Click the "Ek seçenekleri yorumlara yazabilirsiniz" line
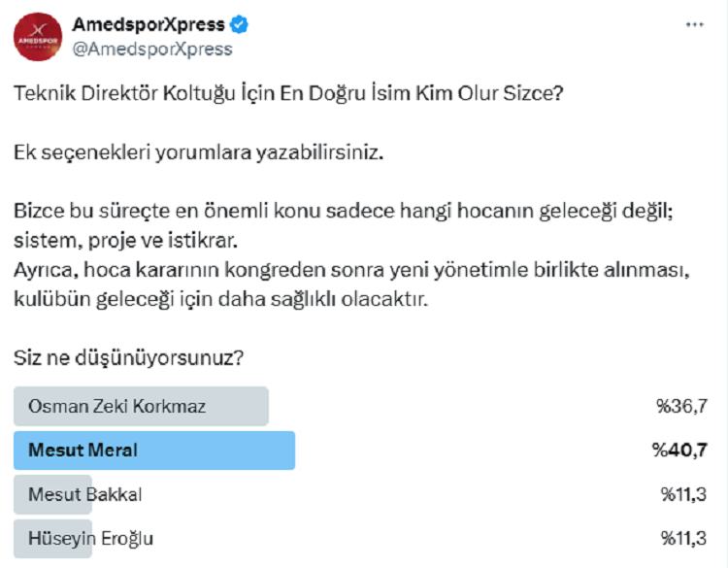This screenshot has height=568, width=728. pos(199,152)
